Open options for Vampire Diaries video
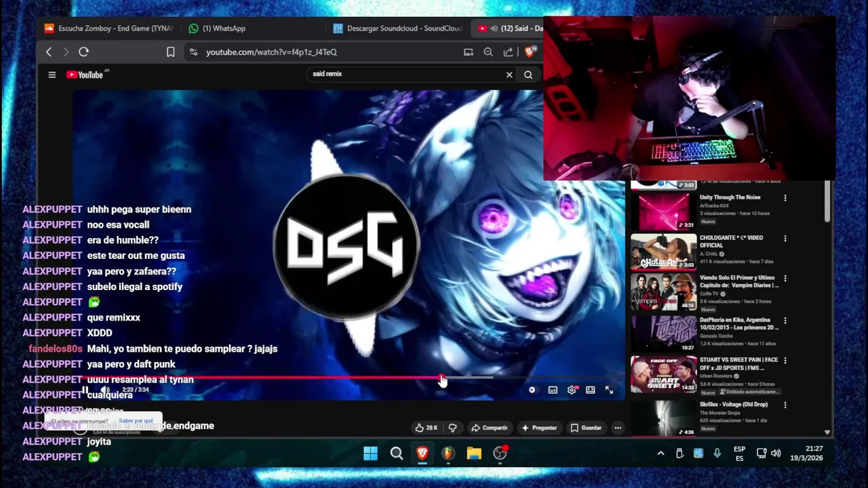This screenshot has height=488, width=868. [x=785, y=279]
